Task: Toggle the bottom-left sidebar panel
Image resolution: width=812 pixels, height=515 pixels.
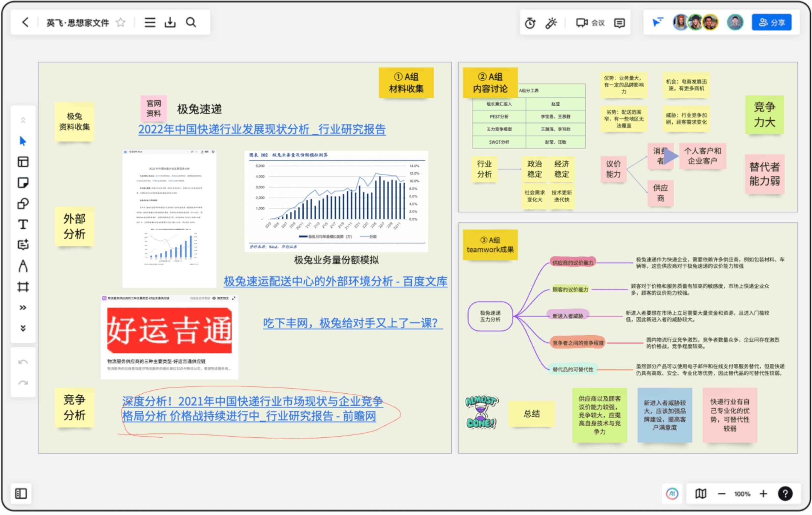Action: (x=21, y=494)
